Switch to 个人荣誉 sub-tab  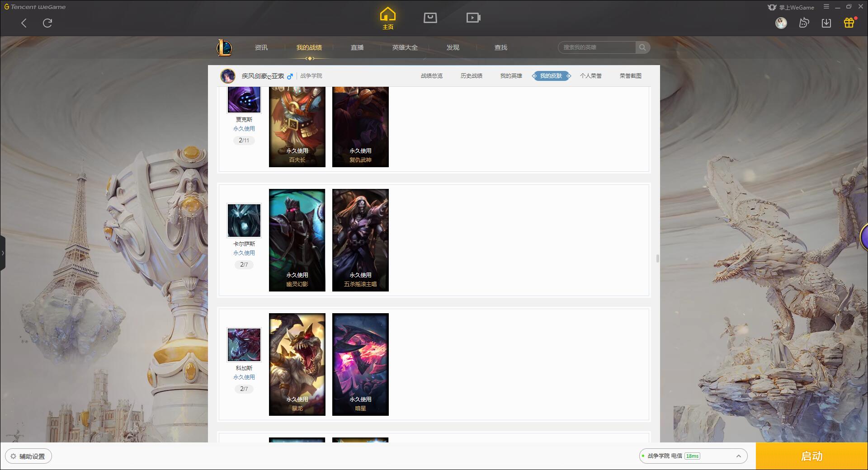(591, 76)
